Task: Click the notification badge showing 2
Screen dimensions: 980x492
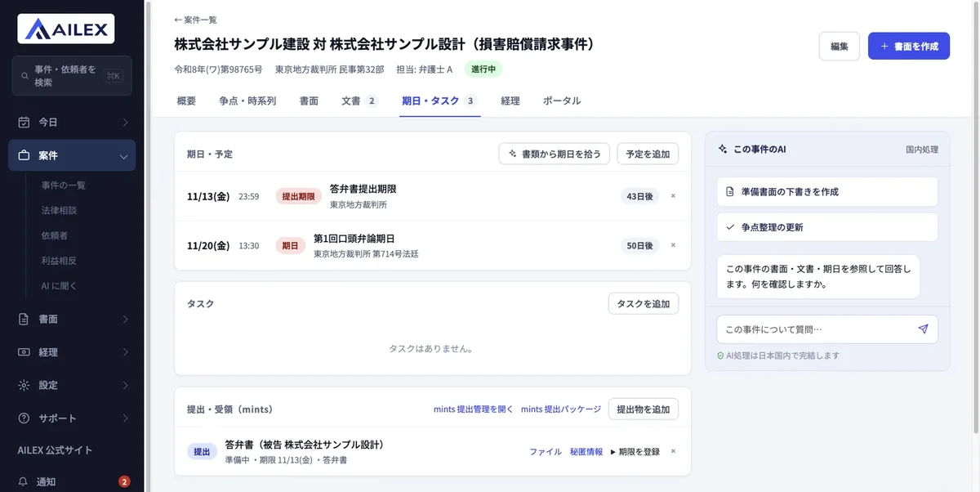Action: pos(124,481)
